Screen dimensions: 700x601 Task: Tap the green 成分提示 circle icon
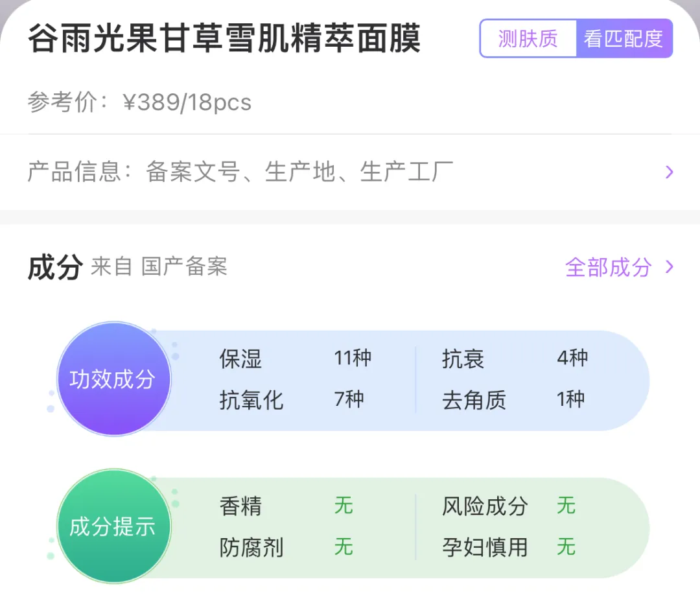[x=113, y=526]
